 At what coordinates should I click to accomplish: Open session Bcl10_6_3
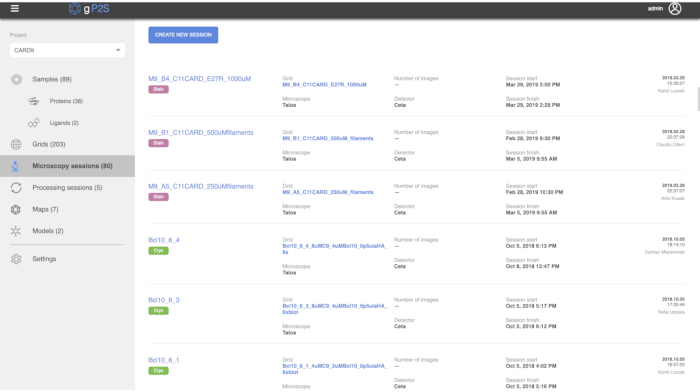tap(164, 300)
